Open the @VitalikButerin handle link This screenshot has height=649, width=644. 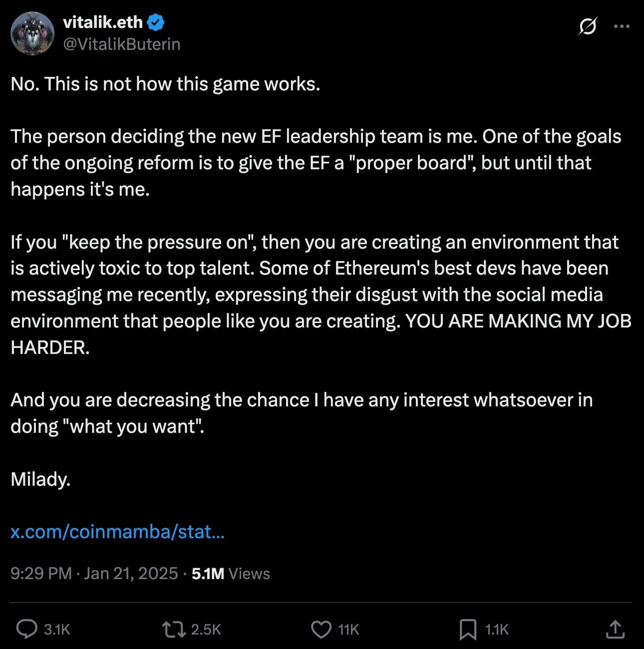pyautogui.click(x=121, y=44)
